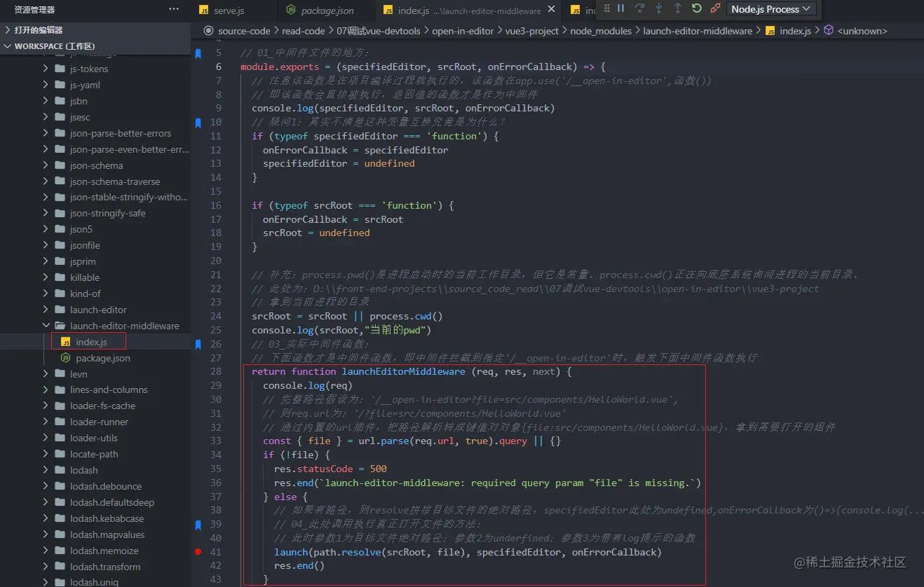Collapse the WORKSPACE (工作区) section
The height and width of the screenshot is (587, 924).
coord(95,46)
